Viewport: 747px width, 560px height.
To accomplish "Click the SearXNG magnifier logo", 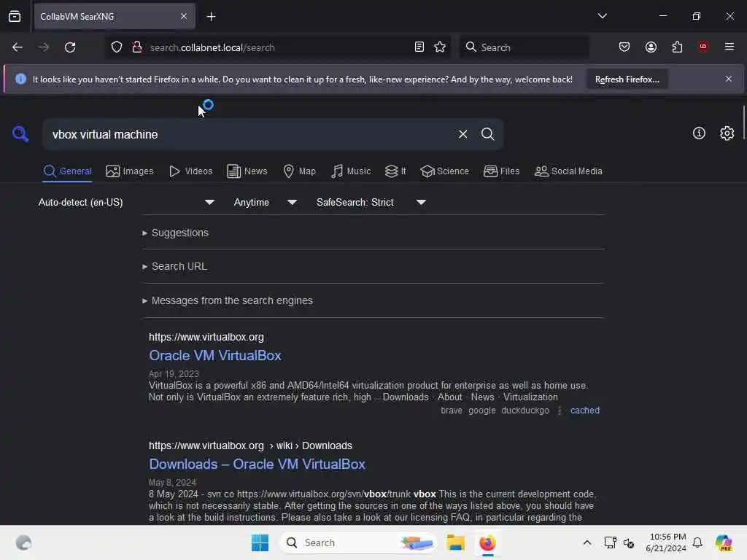I will point(20,134).
